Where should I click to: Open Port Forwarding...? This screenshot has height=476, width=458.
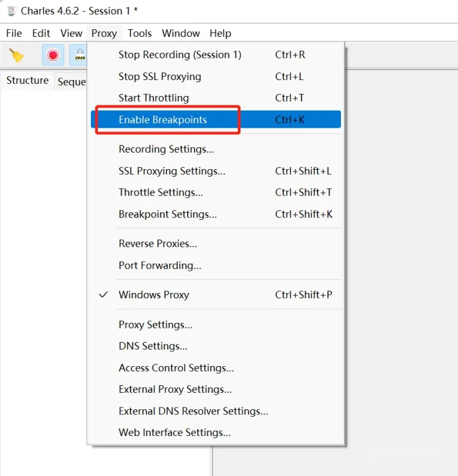pos(216,266)
